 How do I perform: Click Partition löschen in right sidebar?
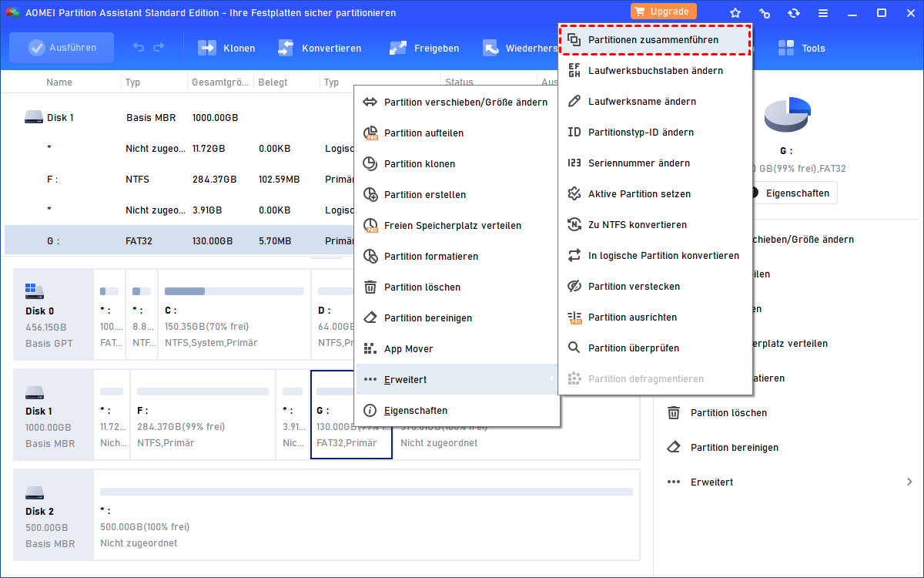pos(728,412)
